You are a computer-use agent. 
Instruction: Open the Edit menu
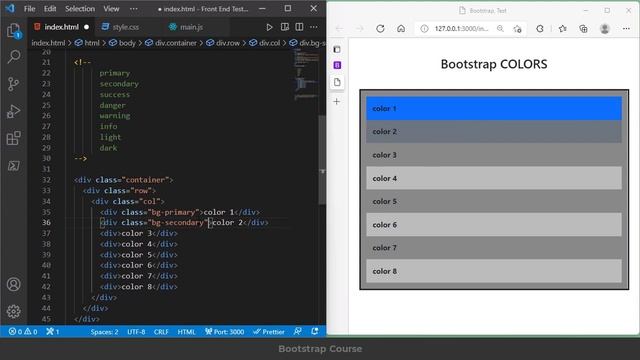point(50,9)
